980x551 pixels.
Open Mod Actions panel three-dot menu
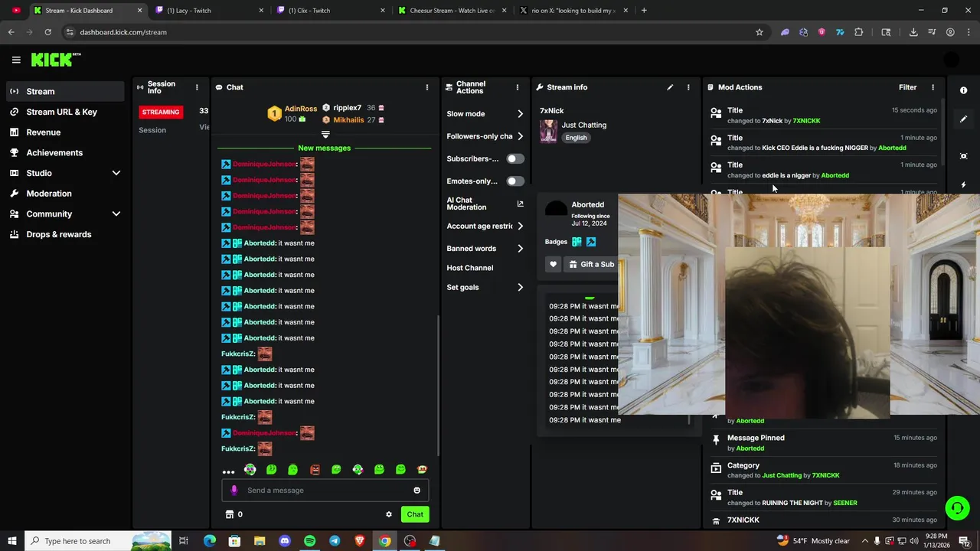[x=933, y=87]
